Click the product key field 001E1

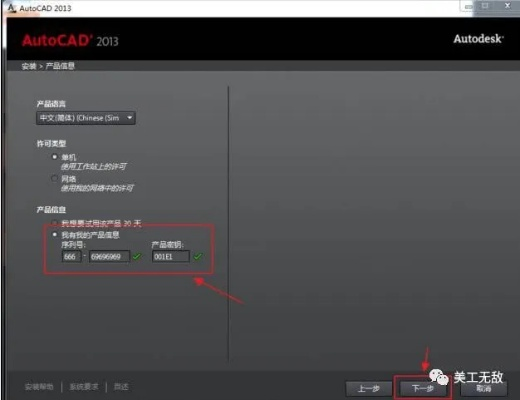171,257
